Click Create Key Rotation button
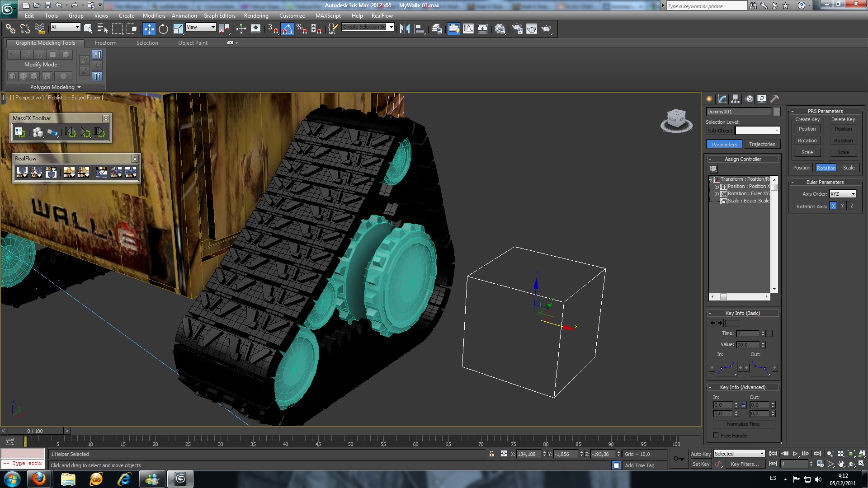868x488 pixels. (807, 141)
